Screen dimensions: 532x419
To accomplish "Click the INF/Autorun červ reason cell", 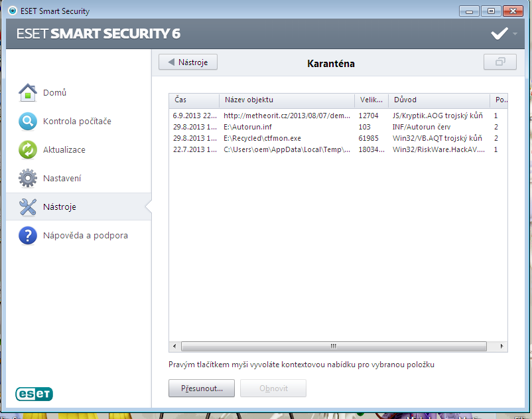I will tap(421, 127).
